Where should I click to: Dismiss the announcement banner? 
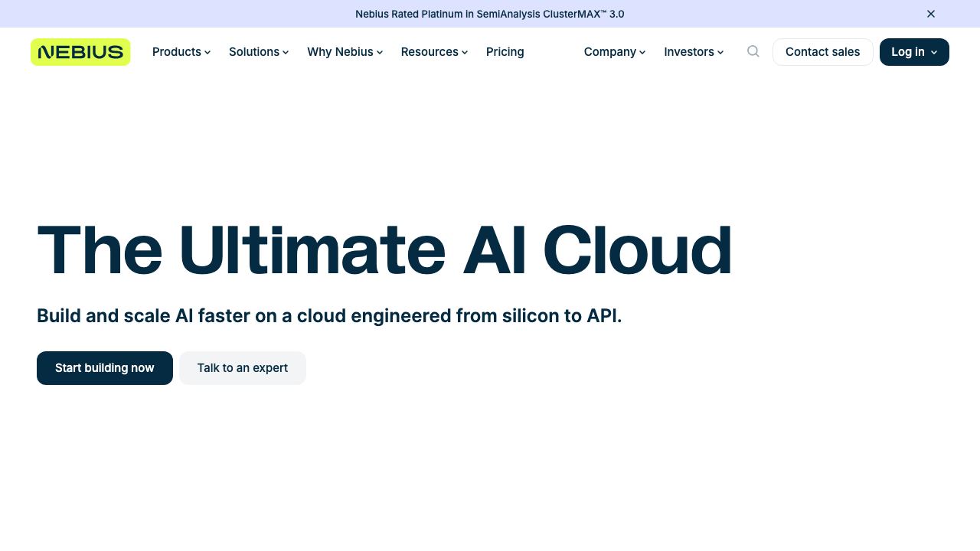tap(931, 14)
